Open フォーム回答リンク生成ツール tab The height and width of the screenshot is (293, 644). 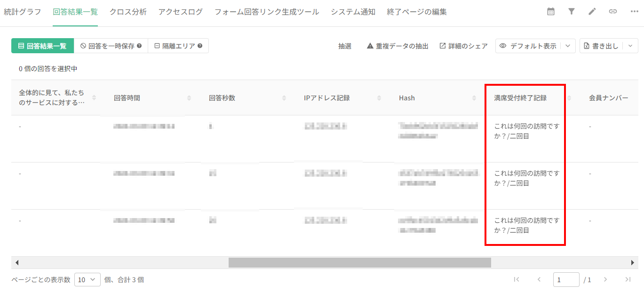pos(267,12)
